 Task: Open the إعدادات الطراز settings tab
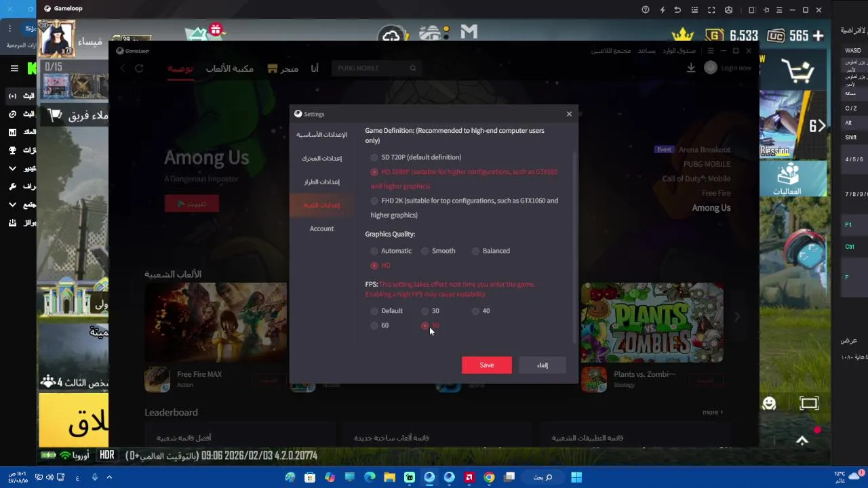tap(321, 182)
